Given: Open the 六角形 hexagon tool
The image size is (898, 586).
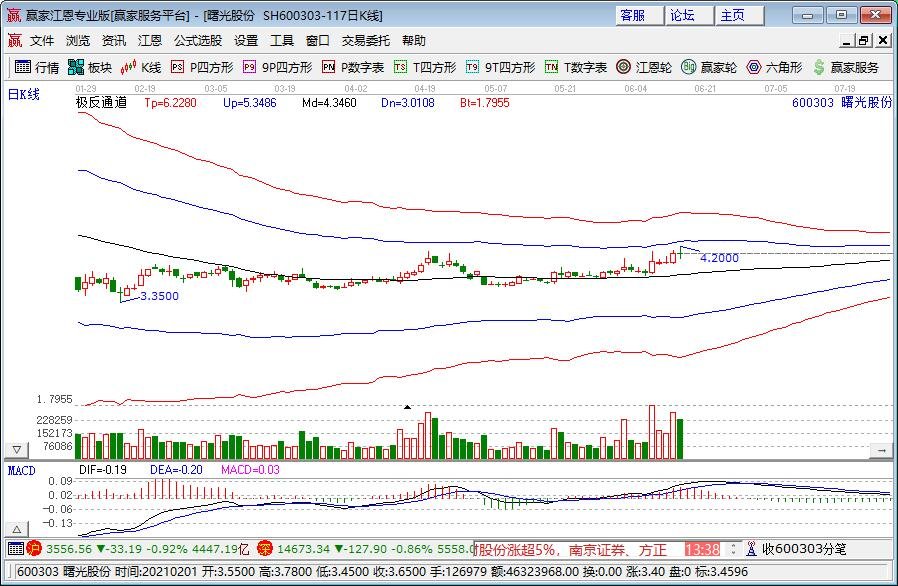Looking at the screenshot, I should point(774,68).
